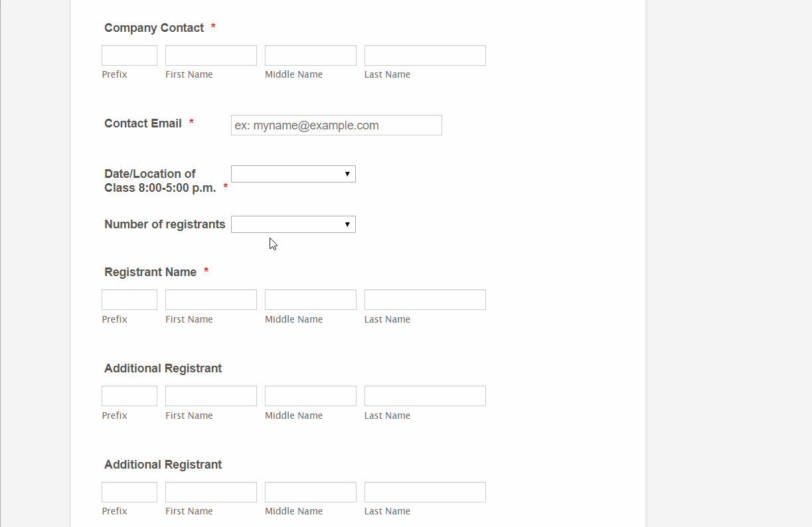812x527 pixels.
Task: Click Registrant Name Prefix field
Action: (x=129, y=300)
